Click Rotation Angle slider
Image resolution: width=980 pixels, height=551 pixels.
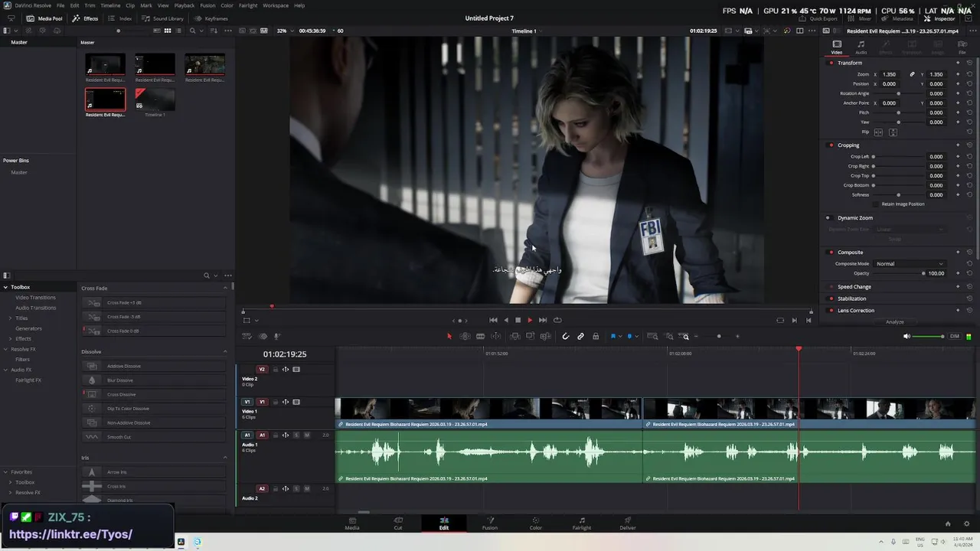(899, 93)
